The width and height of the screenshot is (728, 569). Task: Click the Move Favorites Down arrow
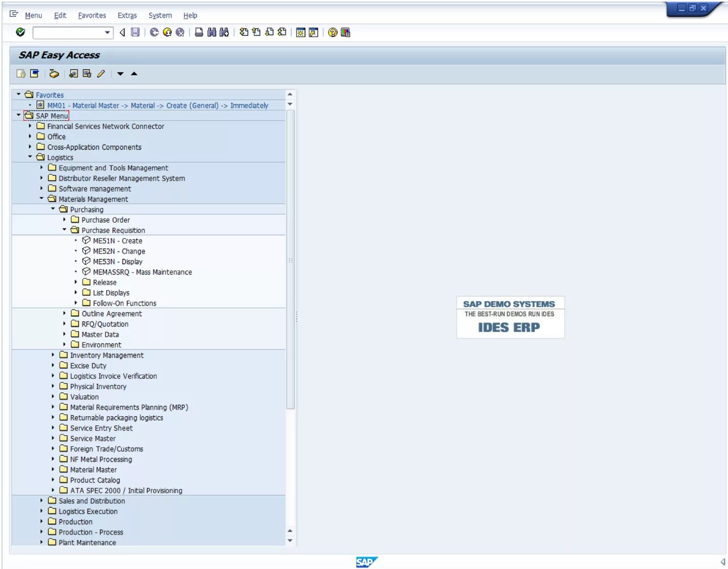[120, 74]
